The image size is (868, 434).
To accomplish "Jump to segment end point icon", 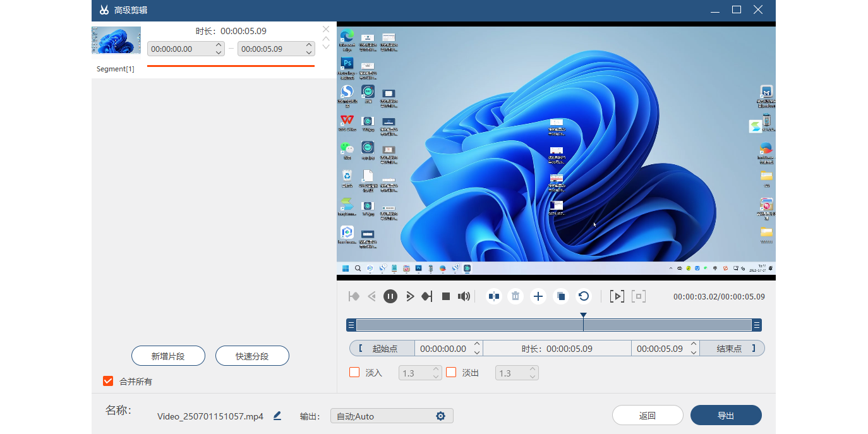I will (427, 296).
